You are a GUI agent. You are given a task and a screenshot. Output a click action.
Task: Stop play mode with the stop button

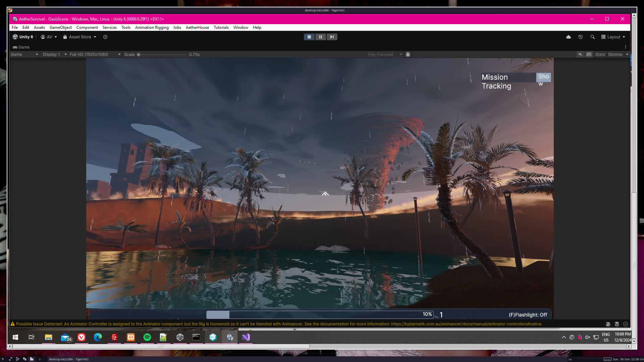(309, 37)
